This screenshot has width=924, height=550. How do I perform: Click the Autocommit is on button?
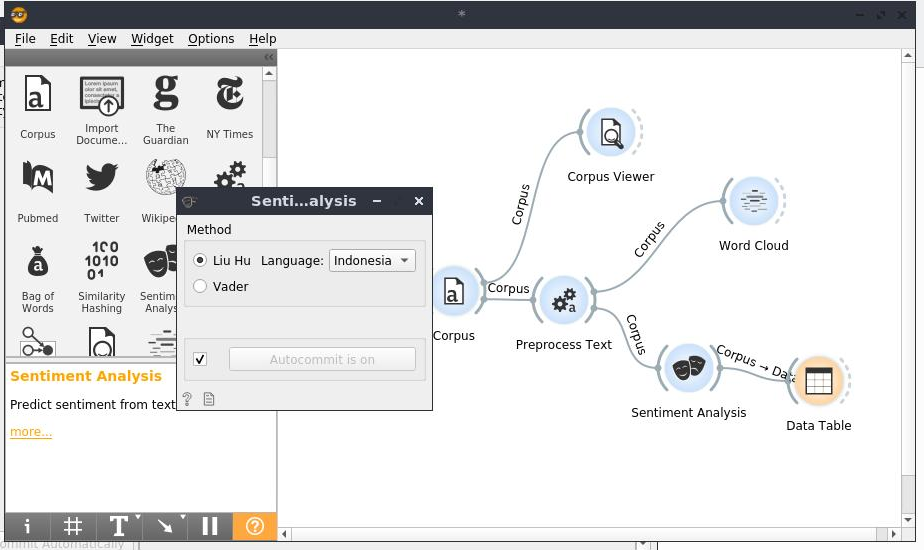322,359
